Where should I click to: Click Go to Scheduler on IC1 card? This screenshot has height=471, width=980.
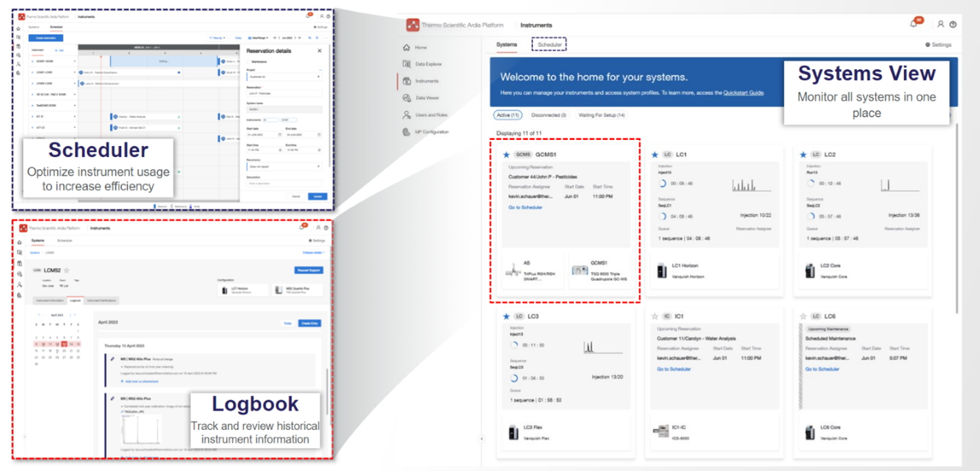pos(674,369)
